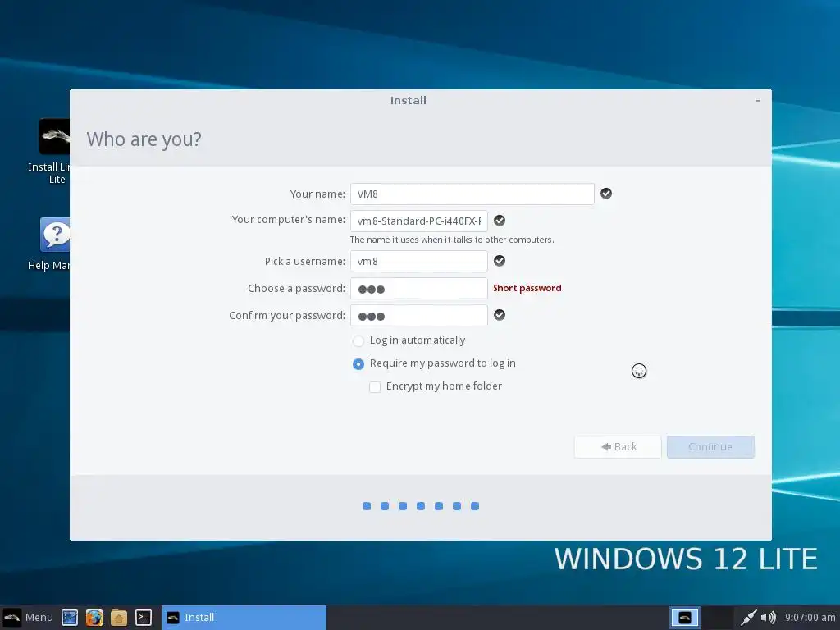Click the Short password warning text
840x630 pixels.
527,288
